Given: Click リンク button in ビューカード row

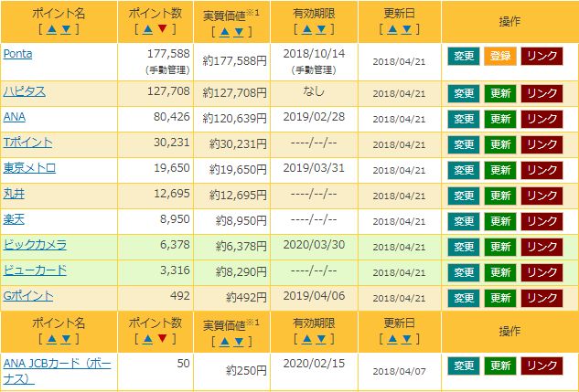Looking at the screenshot, I should (541, 272).
